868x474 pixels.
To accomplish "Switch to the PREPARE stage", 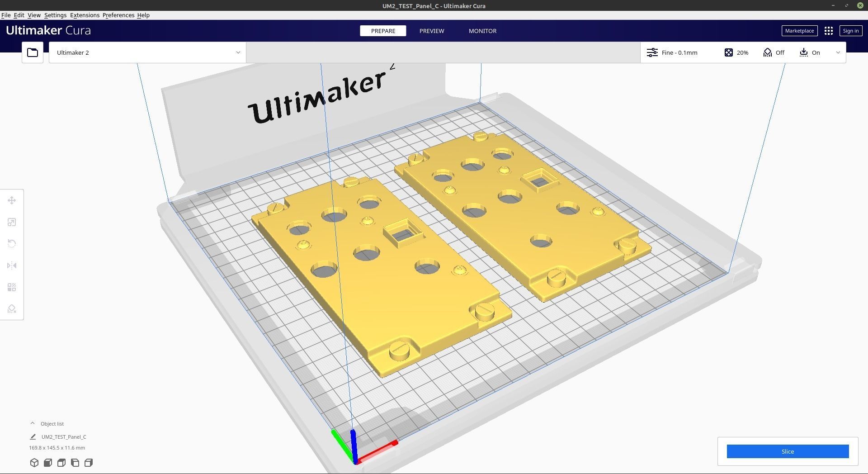I will coord(383,31).
